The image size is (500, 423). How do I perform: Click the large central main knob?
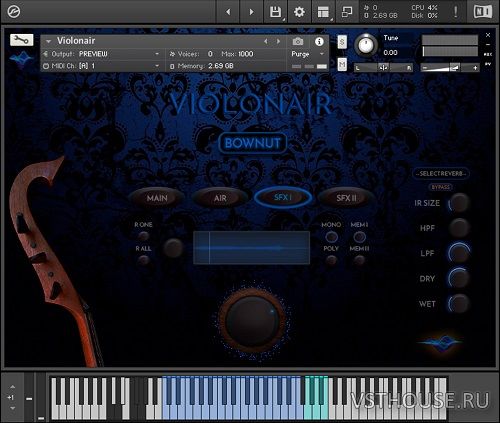(252, 321)
